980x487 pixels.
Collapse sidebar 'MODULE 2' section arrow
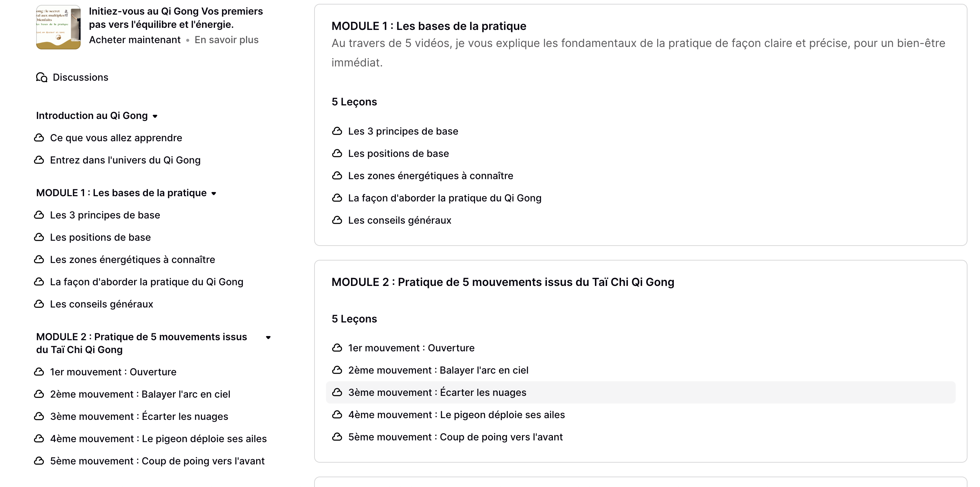268,337
